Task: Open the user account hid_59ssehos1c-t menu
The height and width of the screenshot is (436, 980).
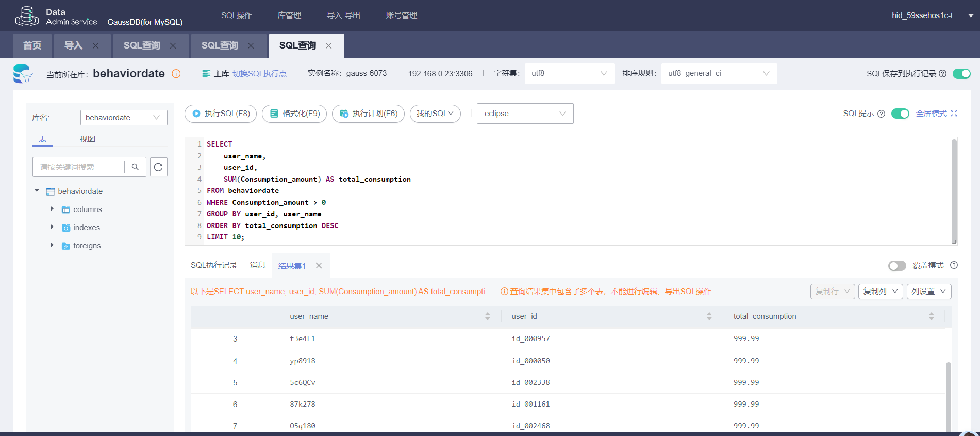Action: pos(933,15)
